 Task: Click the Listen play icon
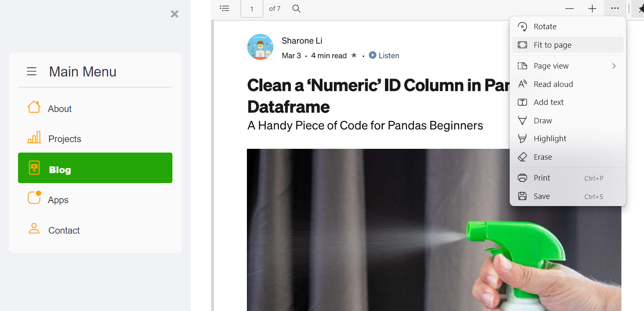pos(372,55)
